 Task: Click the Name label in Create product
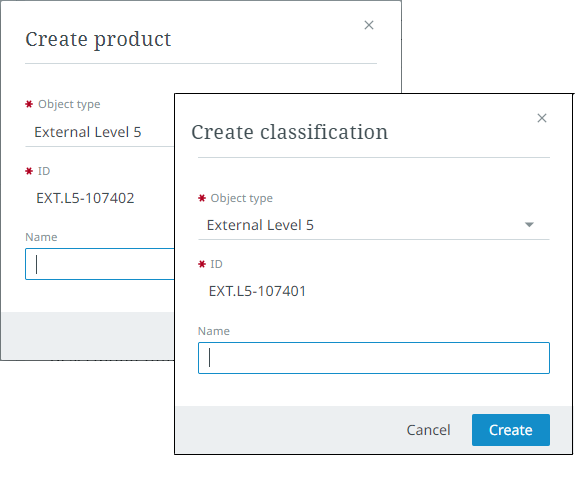[x=41, y=237]
